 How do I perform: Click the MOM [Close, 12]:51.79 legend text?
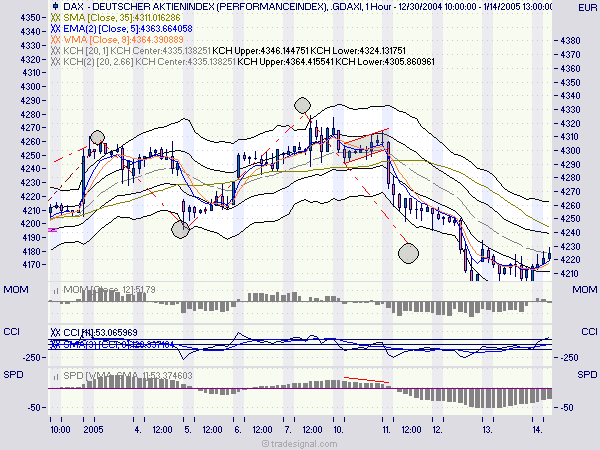coord(109,290)
